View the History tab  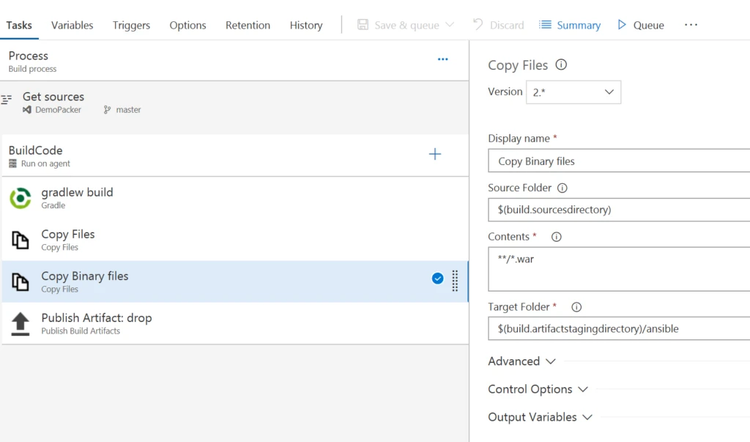[306, 25]
